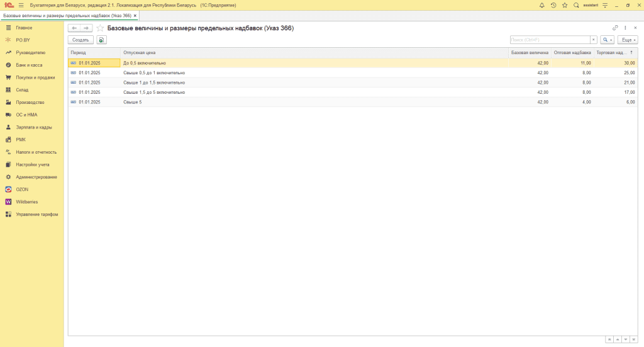Jump to the last row of list

(x=633, y=339)
